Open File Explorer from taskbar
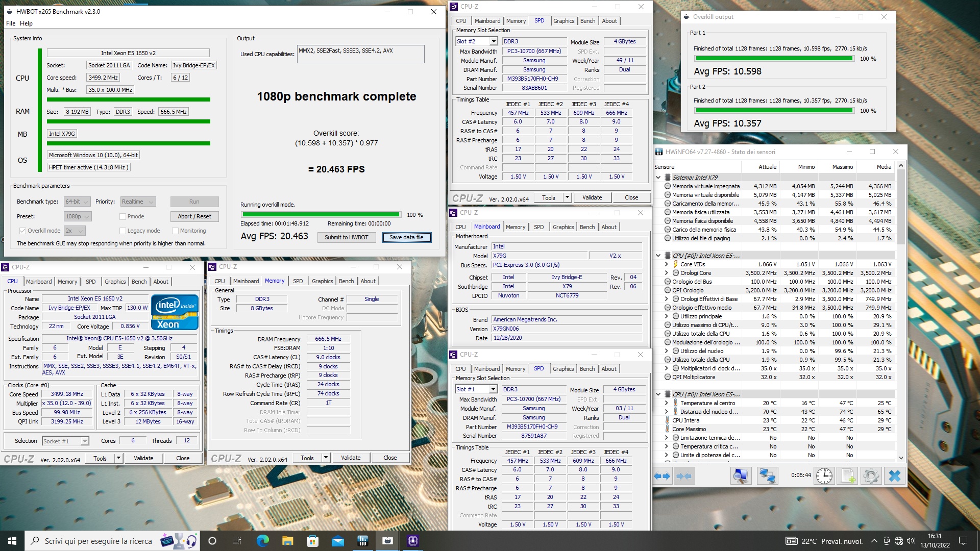 click(287, 541)
